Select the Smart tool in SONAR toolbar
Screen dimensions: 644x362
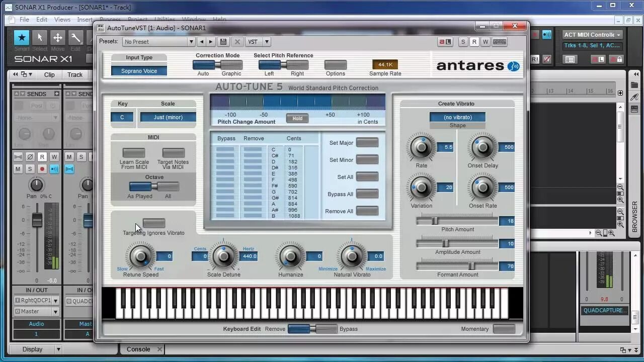(x=22, y=38)
